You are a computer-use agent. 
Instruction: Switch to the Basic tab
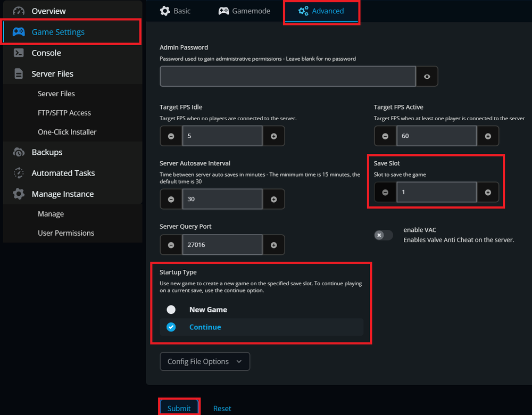tap(175, 10)
